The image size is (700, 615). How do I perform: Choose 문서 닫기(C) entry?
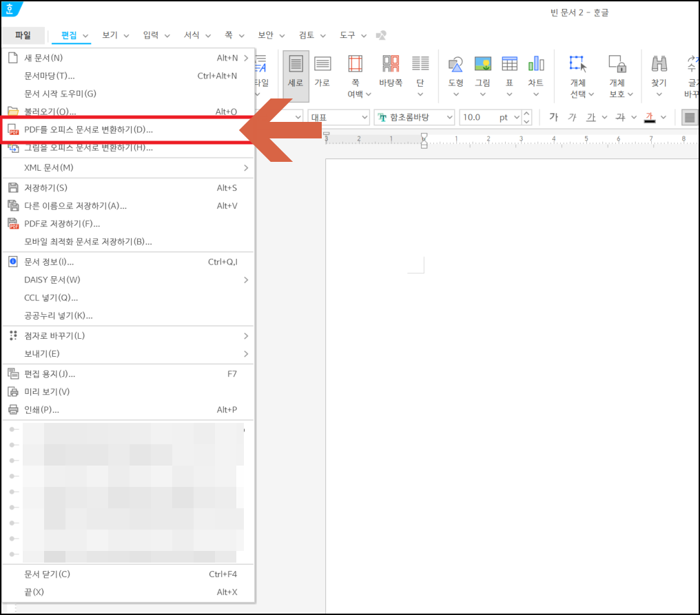click(x=128, y=574)
